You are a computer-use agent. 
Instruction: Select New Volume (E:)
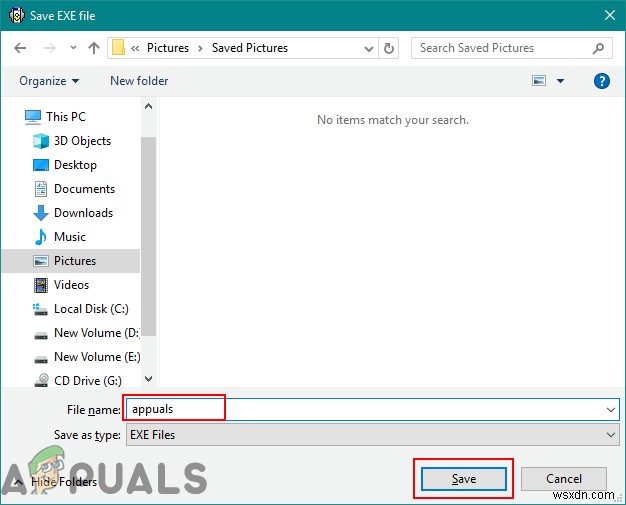tap(97, 356)
